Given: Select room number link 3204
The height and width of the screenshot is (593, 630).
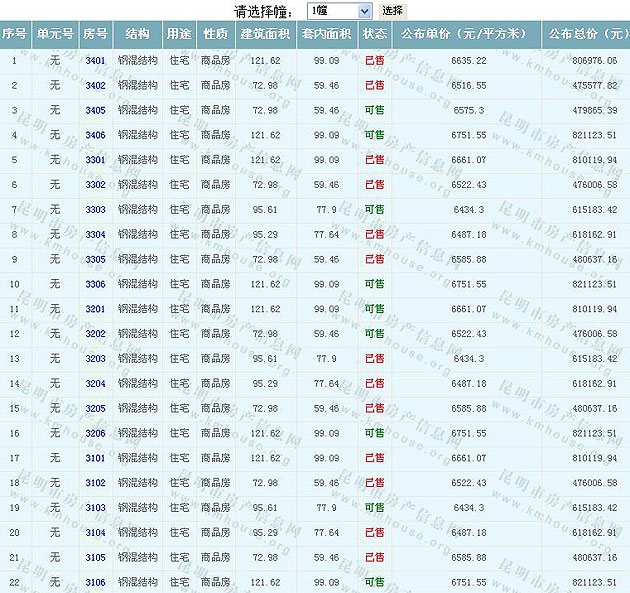Looking at the screenshot, I should point(96,384).
